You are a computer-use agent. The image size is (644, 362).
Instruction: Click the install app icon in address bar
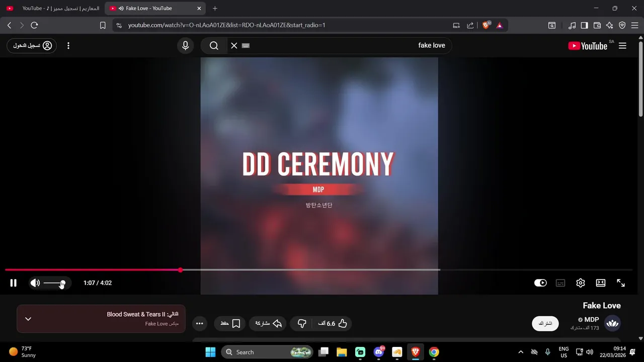[x=456, y=25]
